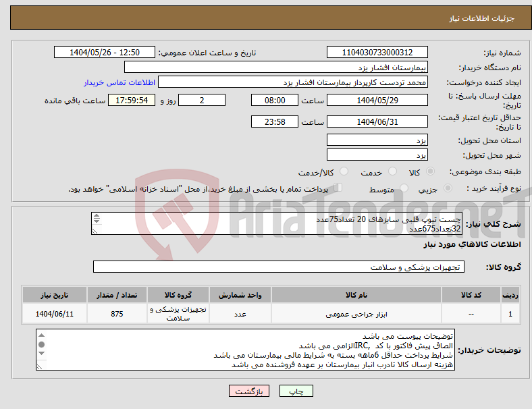Select the جزیی purchase type radio
Image resolution: width=532 pixels, height=409 pixels.
[448, 188]
